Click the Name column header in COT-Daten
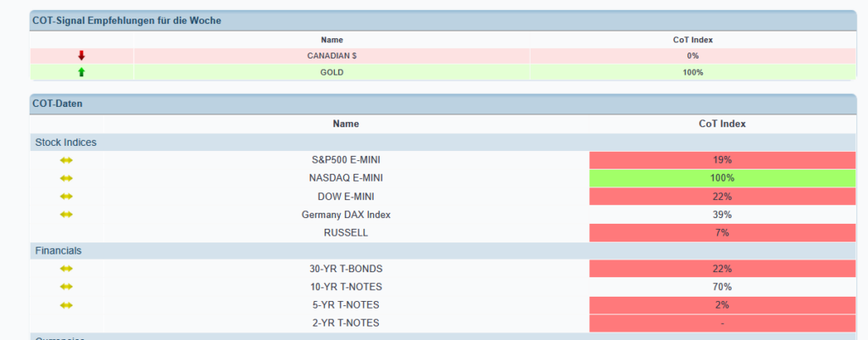This screenshot has height=340, width=868. coord(346,124)
